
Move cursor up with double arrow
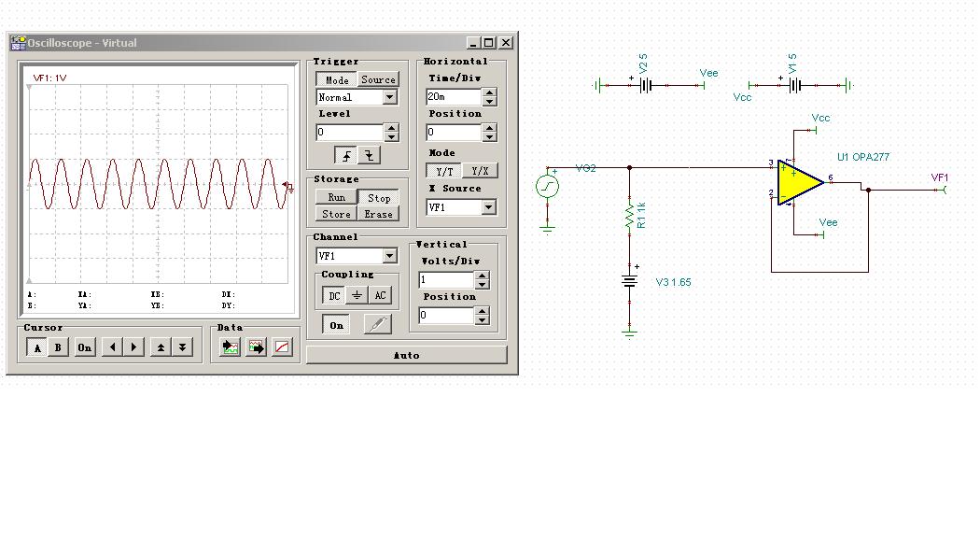161,347
